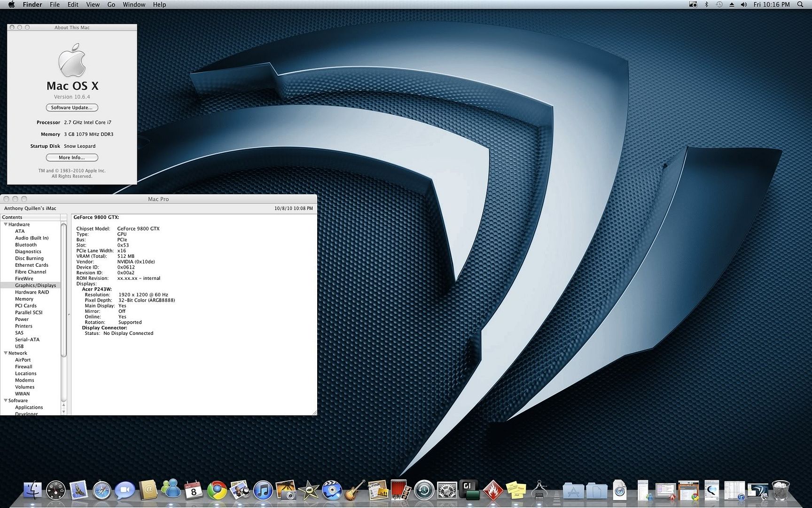This screenshot has height=508, width=812.
Task: Launch Dashboard from the Dock
Action: click(x=55, y=491)
